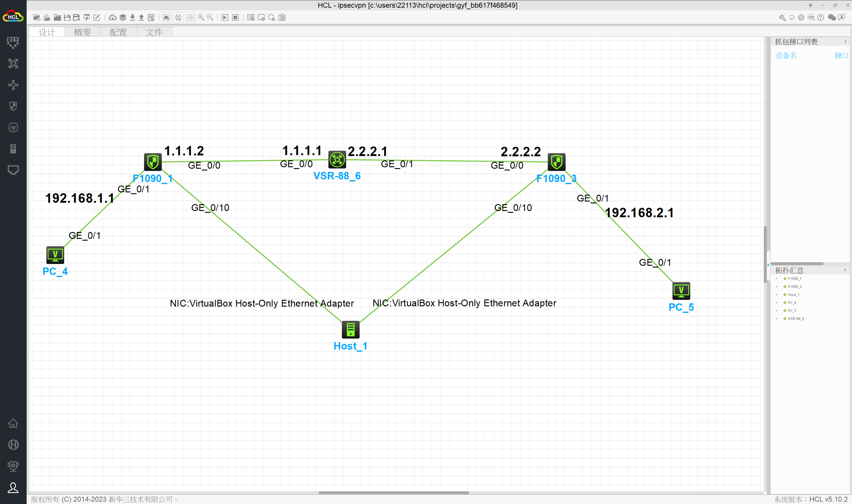This screenshot has width=852, height=504.
Task: Open the firewall device category in sidebar
Action: click(13, 106)
